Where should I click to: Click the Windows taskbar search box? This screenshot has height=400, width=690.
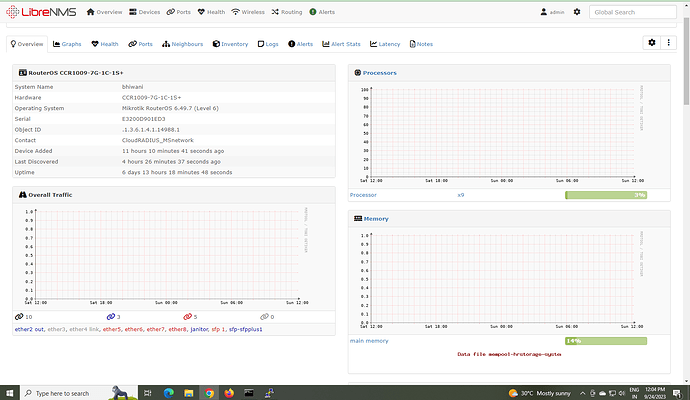[79, 393]
